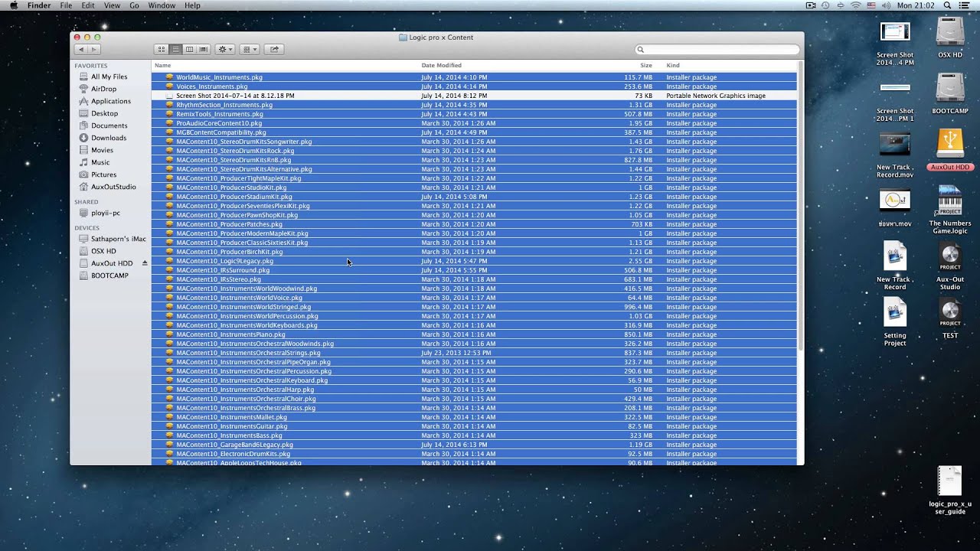The image size is (980, 551).
Task: Open Pictures in sidebar
Action: pos(104,174)
